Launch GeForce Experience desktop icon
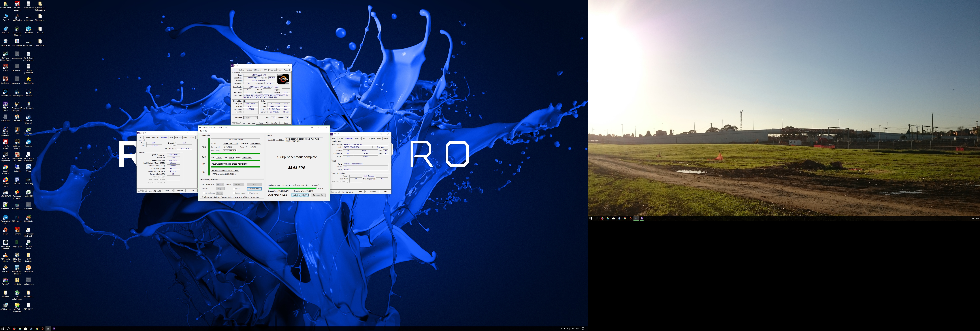The image size is (980, 331). [x=6, y=157]
